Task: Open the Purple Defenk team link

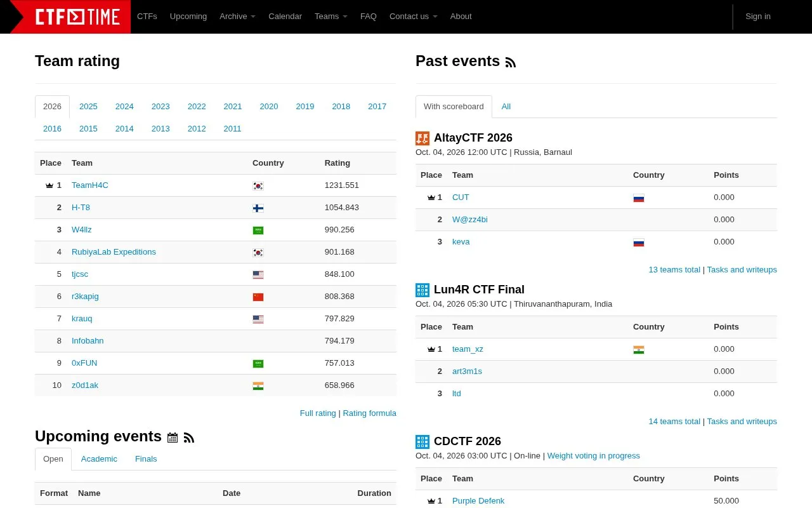Action: coord(478,501)
